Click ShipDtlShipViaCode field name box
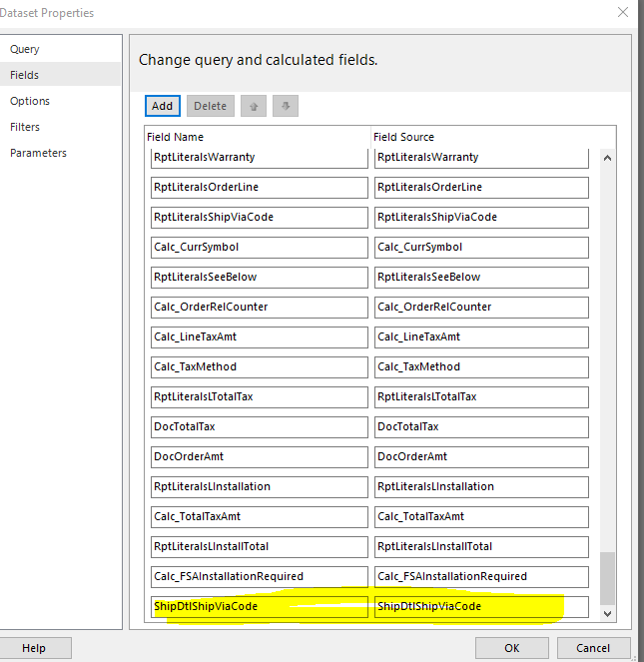 coord(260,607)
